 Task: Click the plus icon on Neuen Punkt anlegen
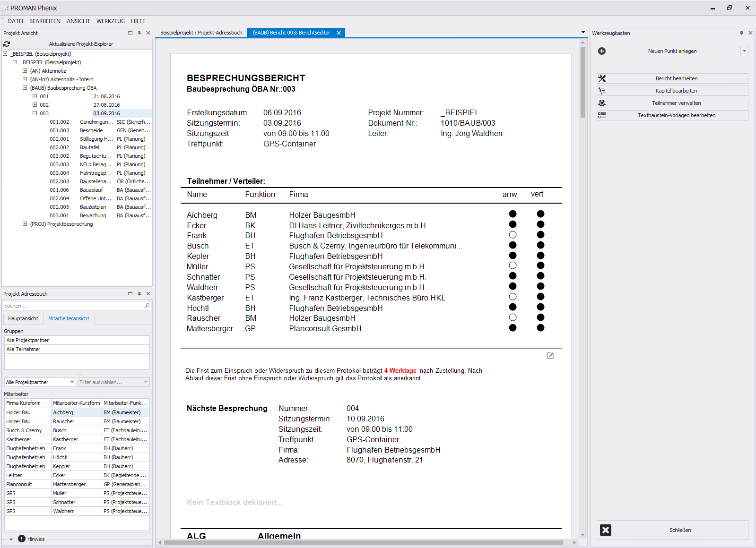pyautogui.click(x=602, y=51)
